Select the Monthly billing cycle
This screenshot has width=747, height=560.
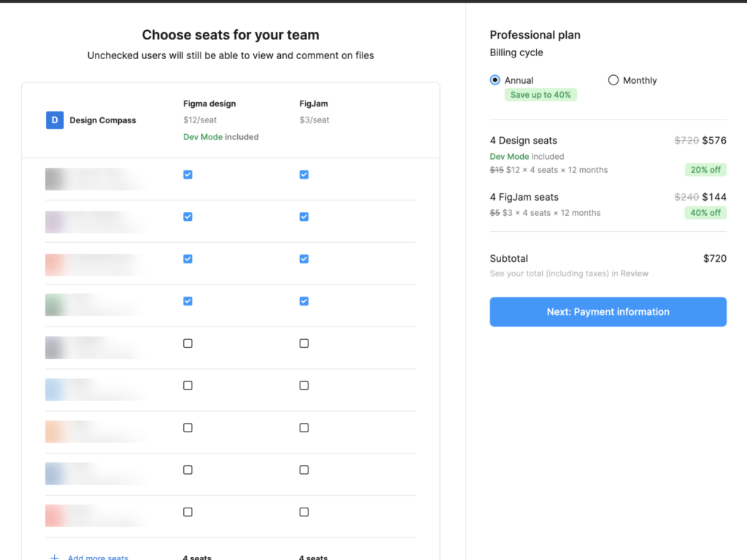pyautogui.click(x=614, y=80)
